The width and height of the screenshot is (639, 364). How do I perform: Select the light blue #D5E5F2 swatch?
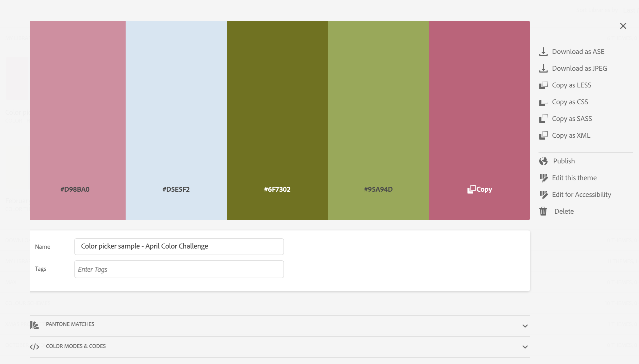click(x=176, y=120)
